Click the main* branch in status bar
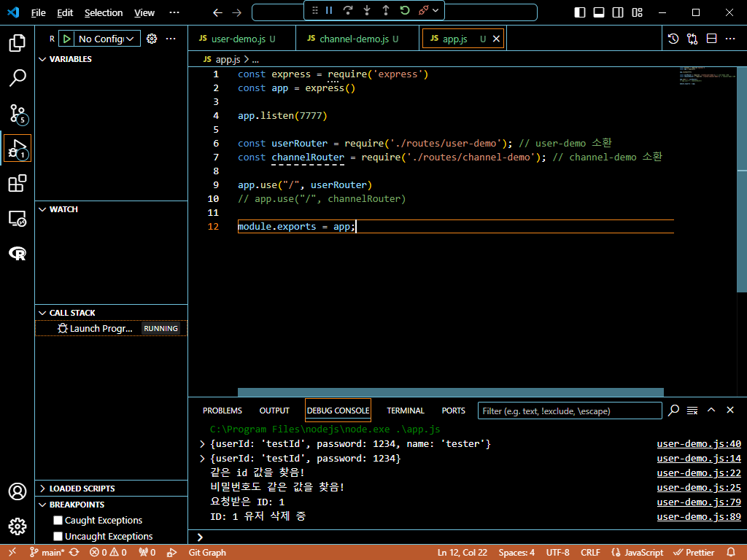Viewport: 747px width, 560px height. coord(47,553)
